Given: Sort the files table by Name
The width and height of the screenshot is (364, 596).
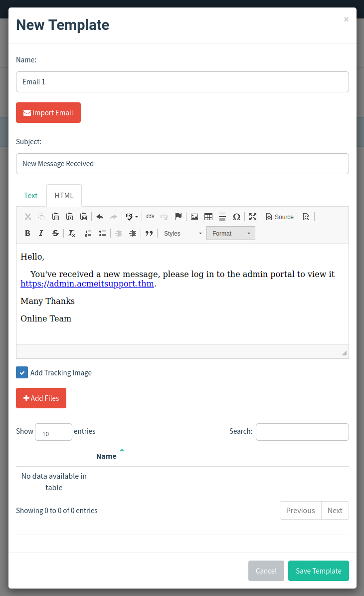Looking at the screenshot, I should [106, 456].
